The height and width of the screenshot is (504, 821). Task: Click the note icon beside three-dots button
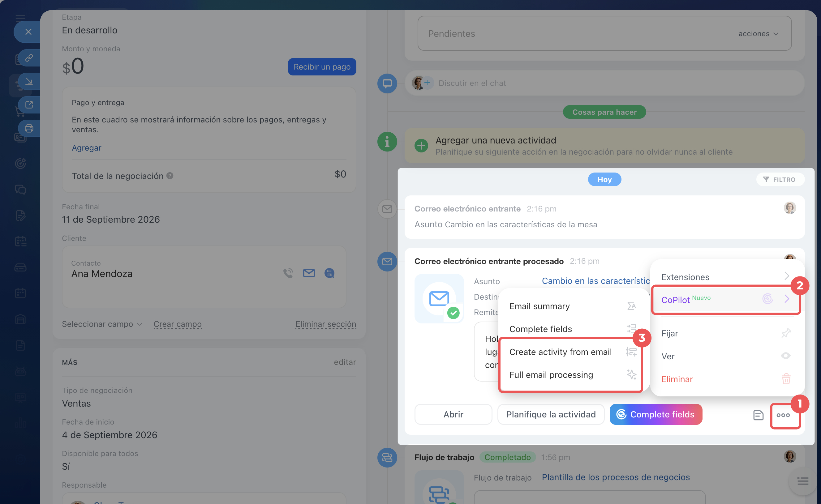point(758,415)
